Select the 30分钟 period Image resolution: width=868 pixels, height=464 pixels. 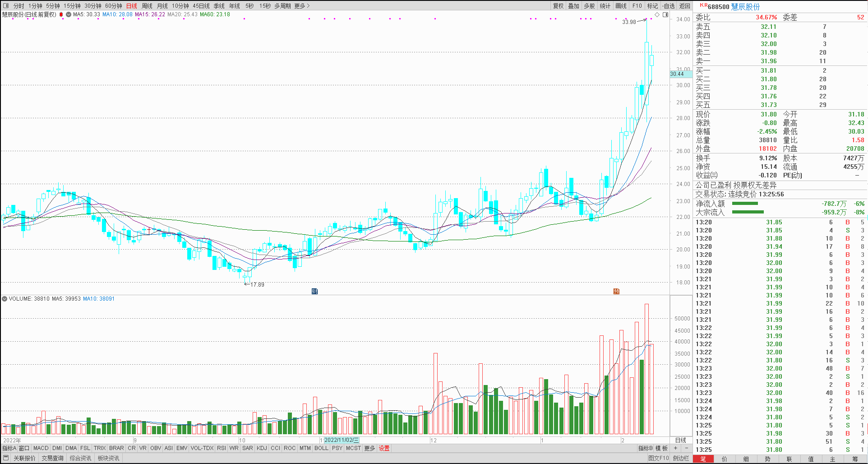[x=93, y=6]
